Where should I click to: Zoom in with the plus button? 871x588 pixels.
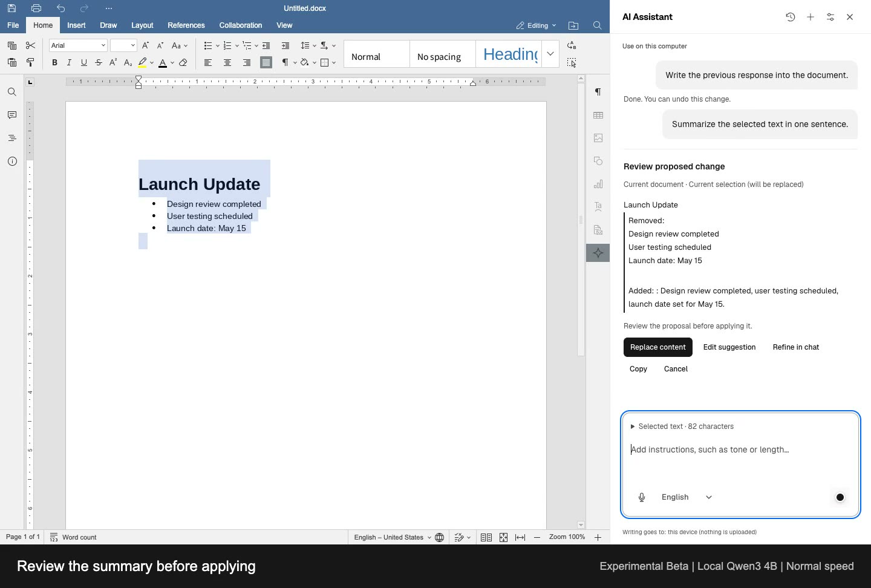coord(598,537)
